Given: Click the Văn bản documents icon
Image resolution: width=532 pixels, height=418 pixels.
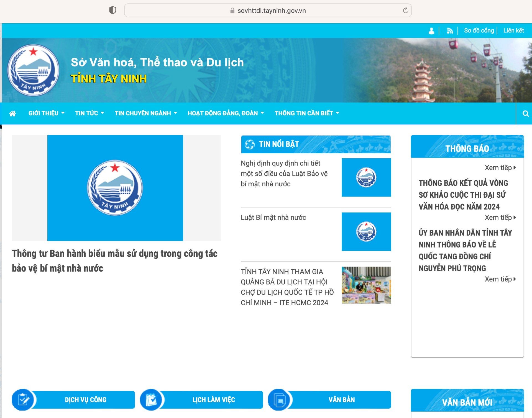Looking at the screenshot, I should point(279,399).
